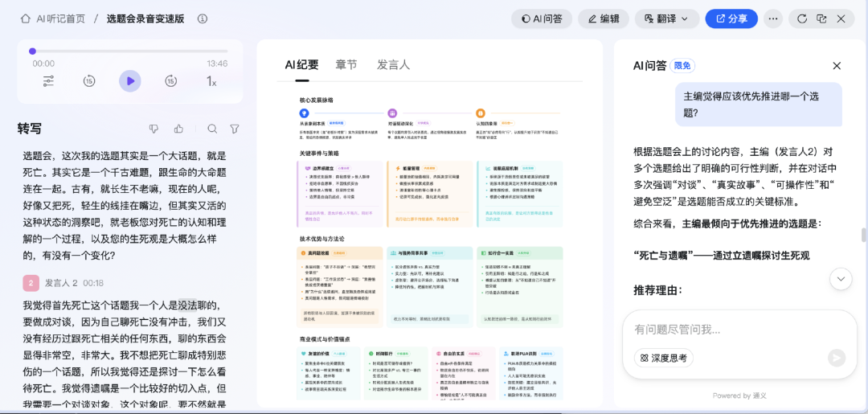Click the thumbs-up icon for transcription
Viewport: 868px width, 414px height.
tap(178, 129)
